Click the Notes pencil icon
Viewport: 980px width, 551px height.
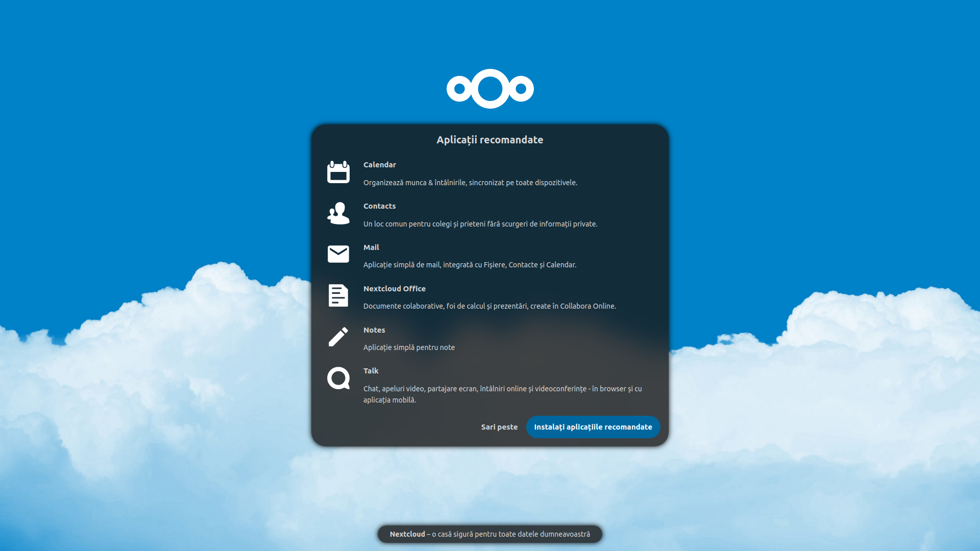click(x=338, y=337)
